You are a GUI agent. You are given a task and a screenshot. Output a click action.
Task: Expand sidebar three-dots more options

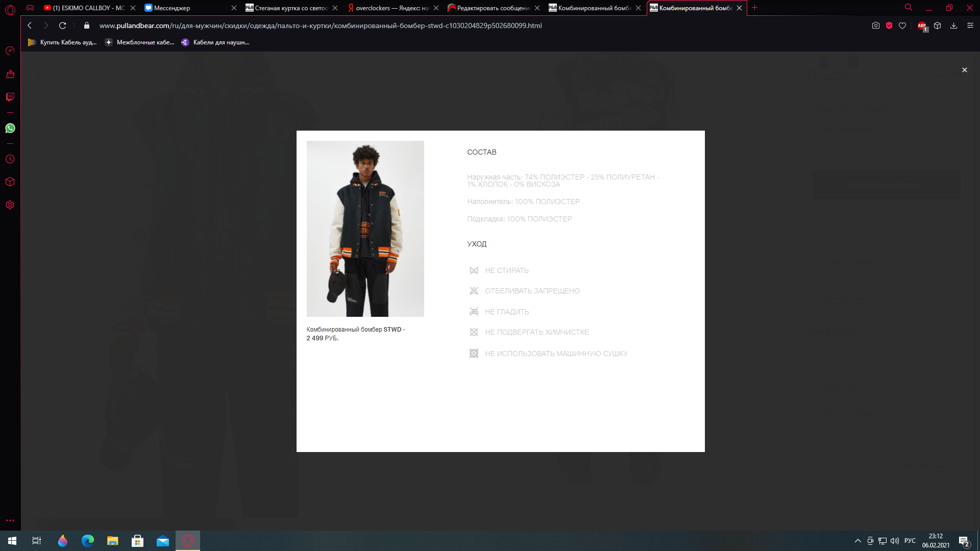pyautogui.click(x=10, y=520)
